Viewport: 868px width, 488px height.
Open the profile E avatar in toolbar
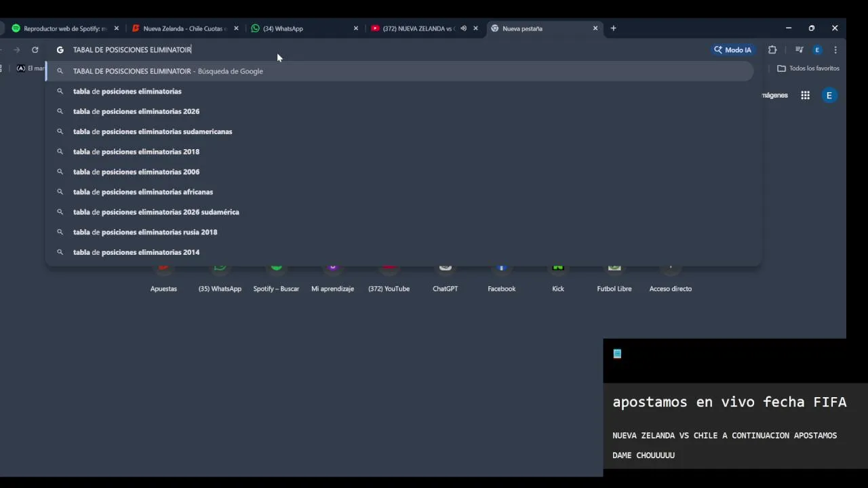(817, 49)
